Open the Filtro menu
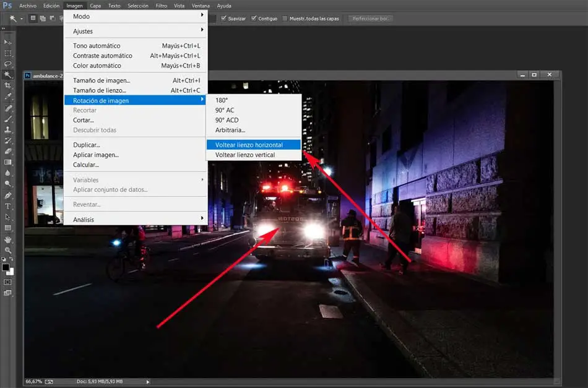588x388 pixels. [161, 6]
